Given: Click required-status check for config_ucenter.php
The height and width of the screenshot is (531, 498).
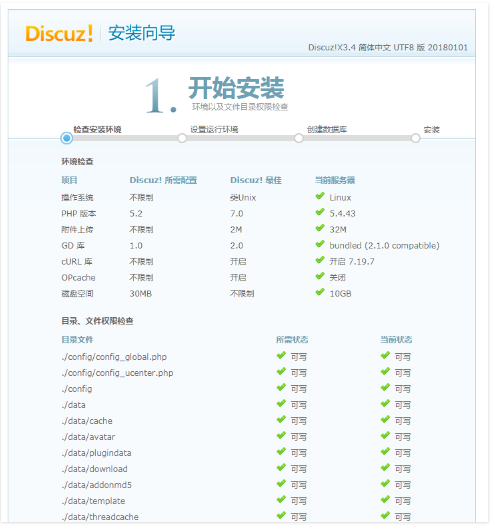Looking at the screenshot, I should [x=281, y=371].
